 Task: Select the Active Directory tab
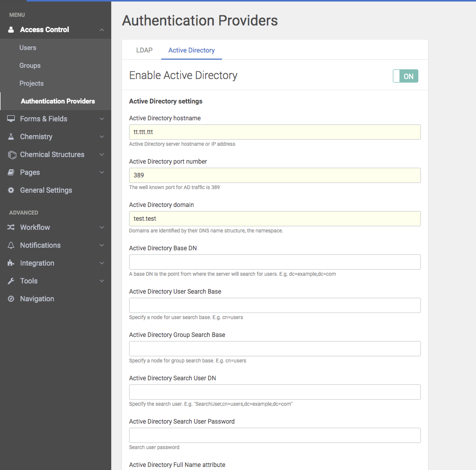pos(191,50)
